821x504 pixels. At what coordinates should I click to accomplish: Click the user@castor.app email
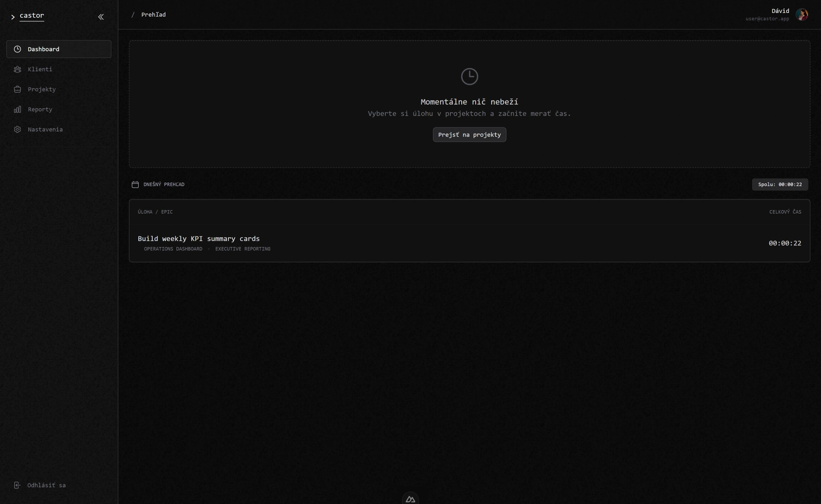767,19
